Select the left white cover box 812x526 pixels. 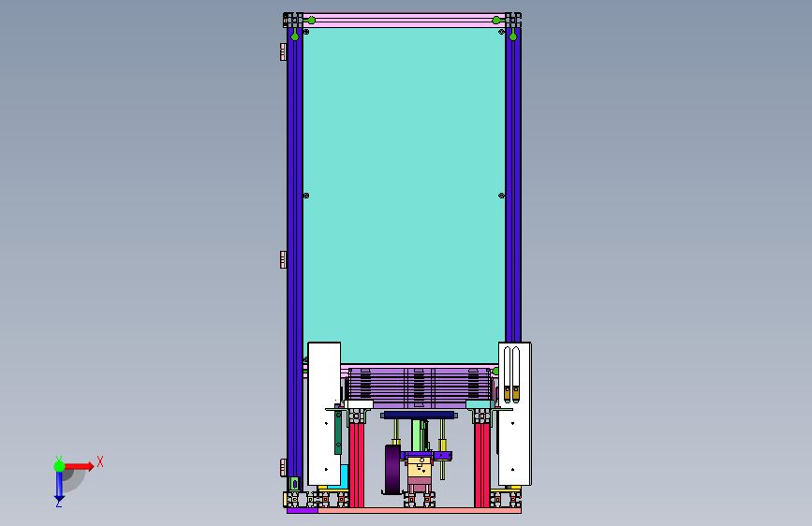[324, 414]
